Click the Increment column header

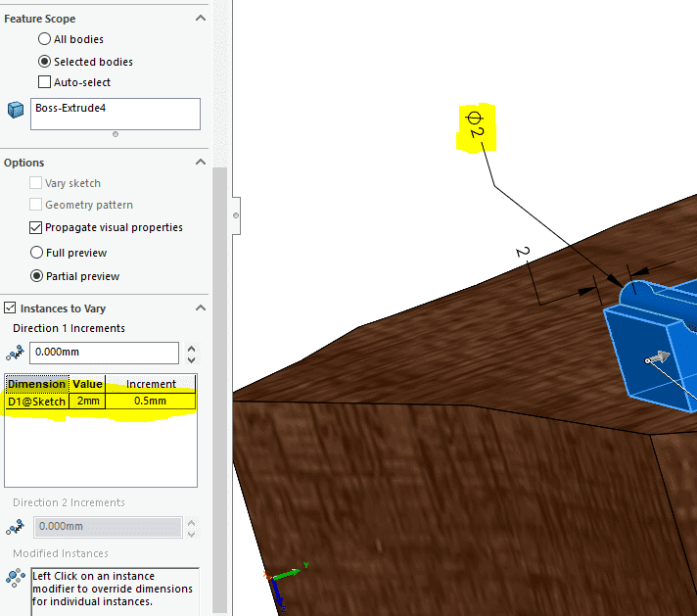pyautogui.click(x=151, y=384)
